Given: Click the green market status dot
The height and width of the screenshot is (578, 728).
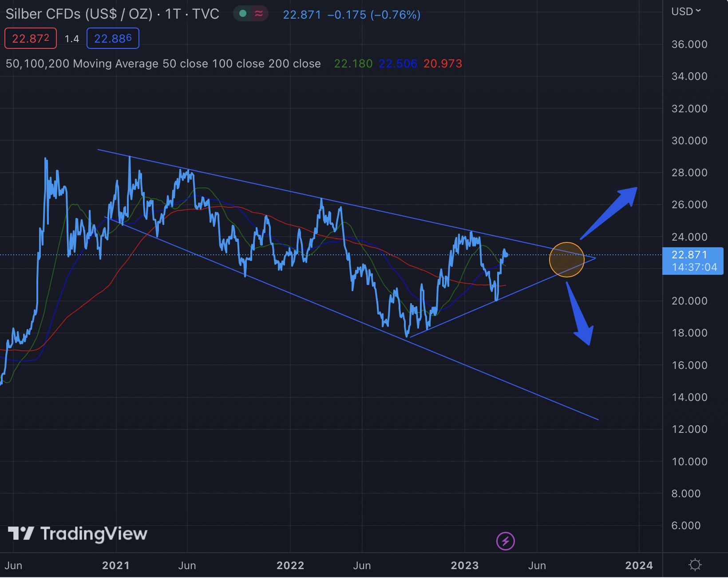Looking at the screenshot, I should [x=243, y=14].
